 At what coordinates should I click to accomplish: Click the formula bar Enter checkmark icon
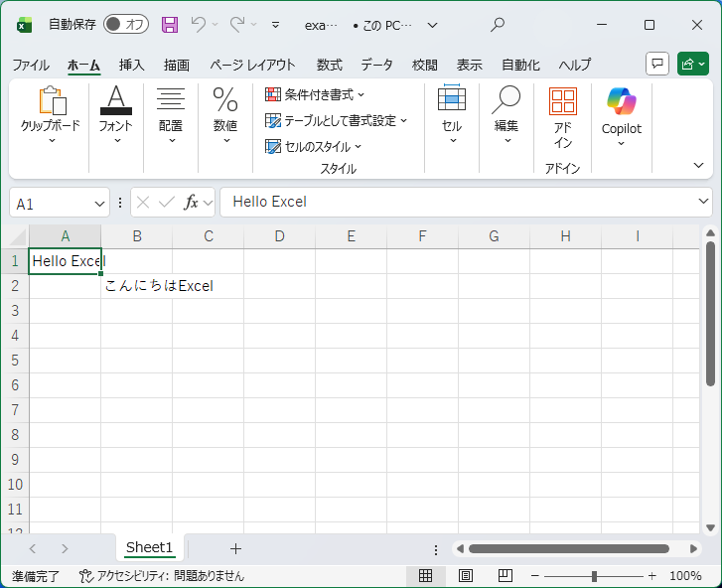pos(167,203)
